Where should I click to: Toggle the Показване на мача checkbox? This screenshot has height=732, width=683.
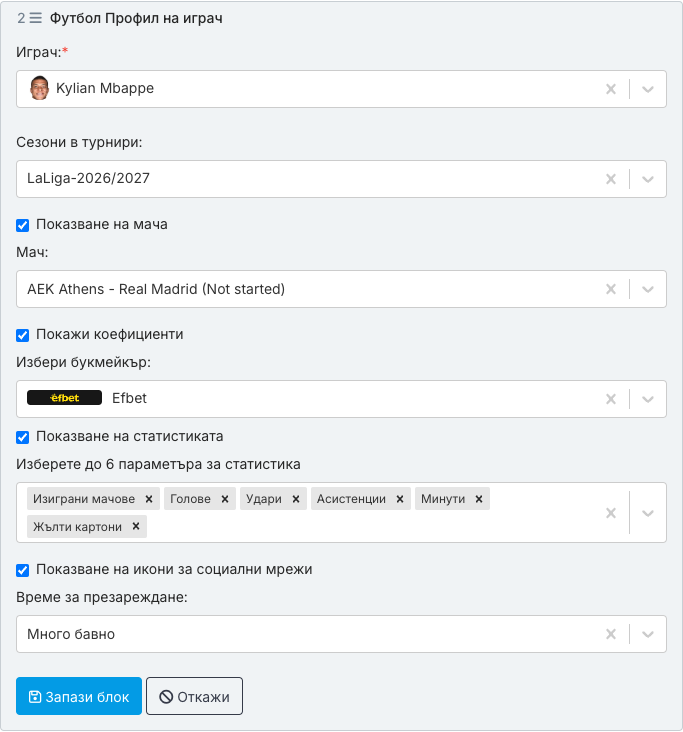22,225
